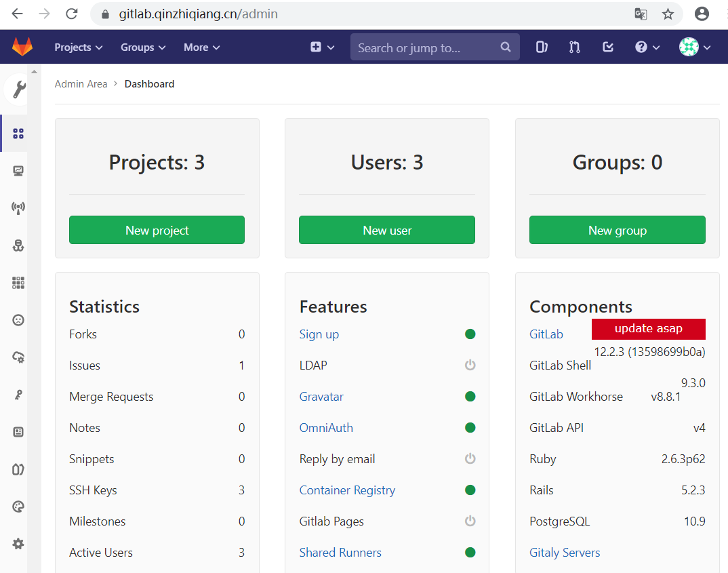Open the browser profile account icon
This screenshot has width=728, height=573.
tap(702, 14)
